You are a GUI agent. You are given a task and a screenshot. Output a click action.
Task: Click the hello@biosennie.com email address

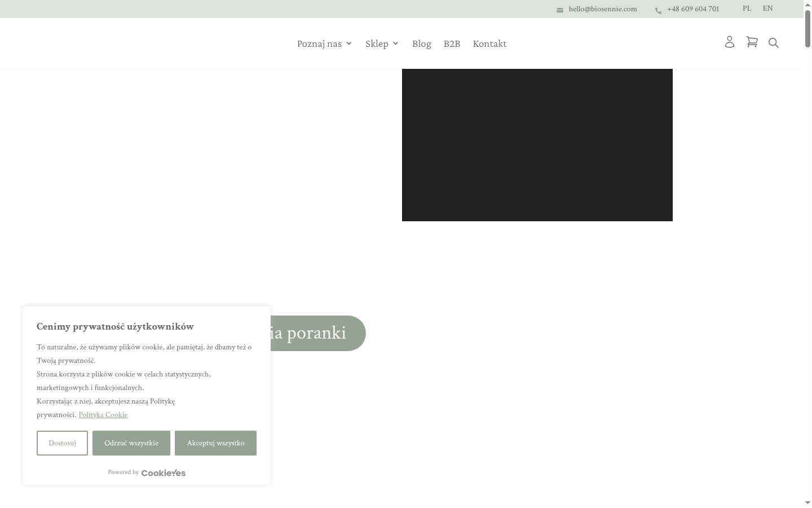(x=603, y=9)
